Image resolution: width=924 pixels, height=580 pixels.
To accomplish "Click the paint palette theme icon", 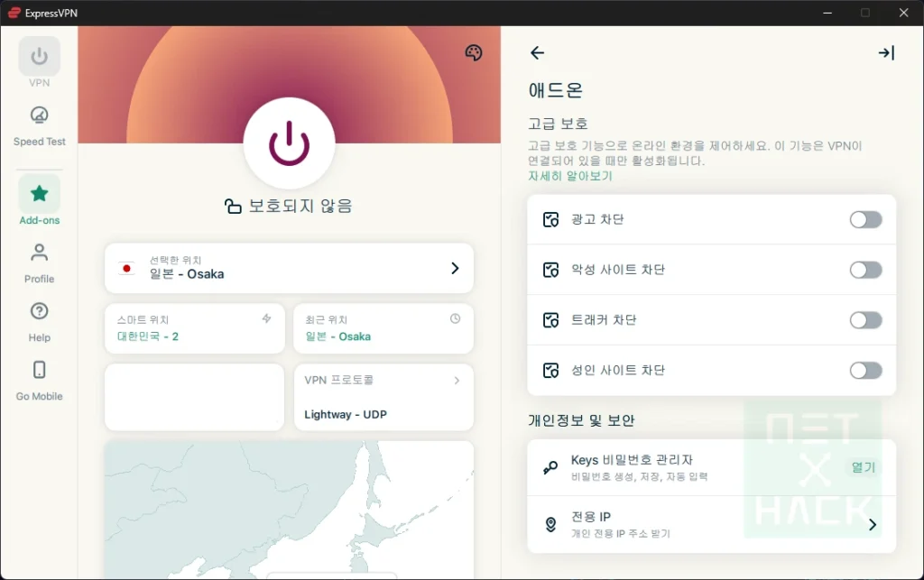I will coord(473,53).
